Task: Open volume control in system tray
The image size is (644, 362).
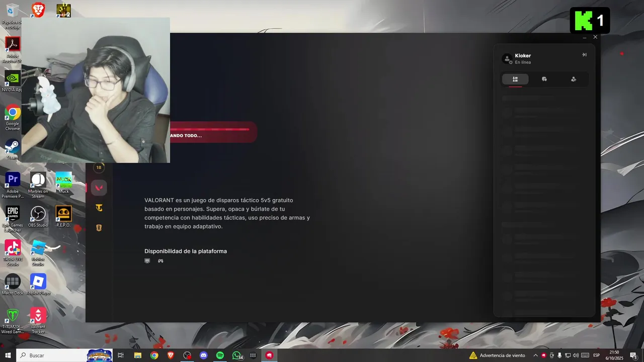Action: click(x=576, y=355)
